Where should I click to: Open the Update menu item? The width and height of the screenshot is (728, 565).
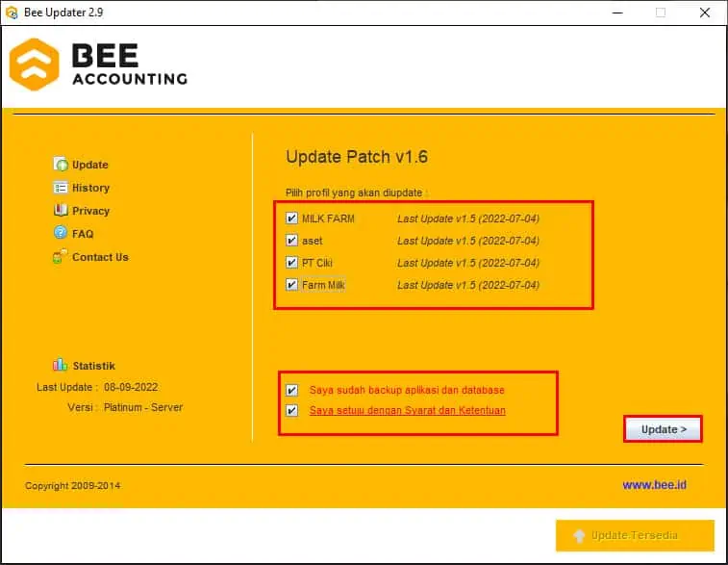[x=90, y=165]
